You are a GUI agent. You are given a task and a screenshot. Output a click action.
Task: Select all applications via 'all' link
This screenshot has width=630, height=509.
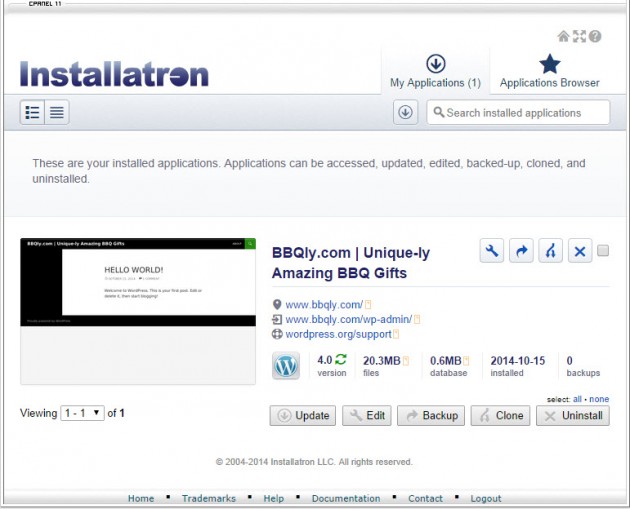click(x=577, y=399)
